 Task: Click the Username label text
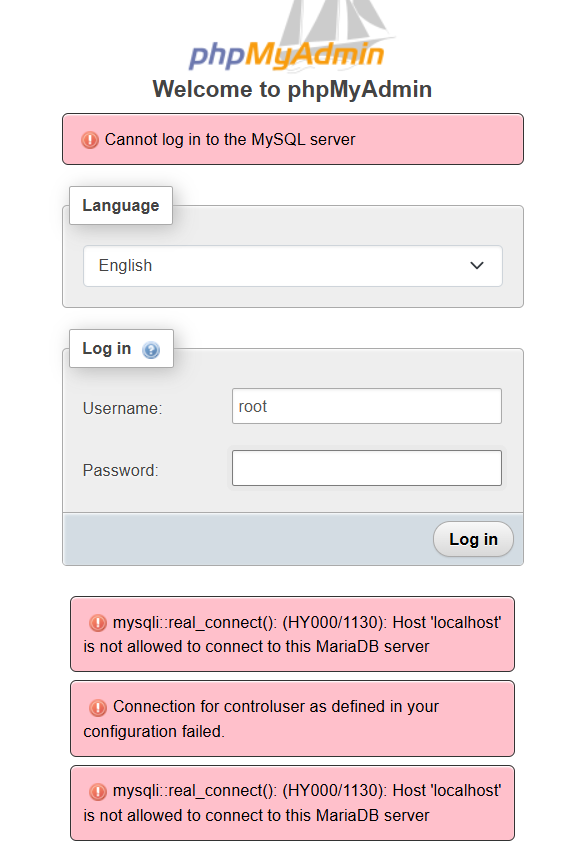tap(122, 409)
